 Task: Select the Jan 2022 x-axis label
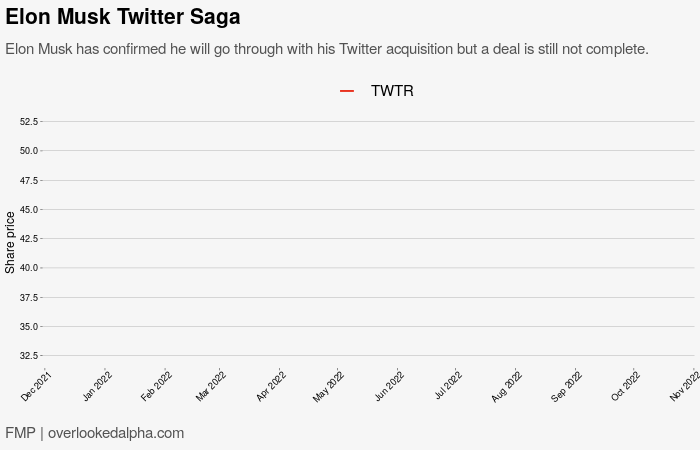[97, 386]
